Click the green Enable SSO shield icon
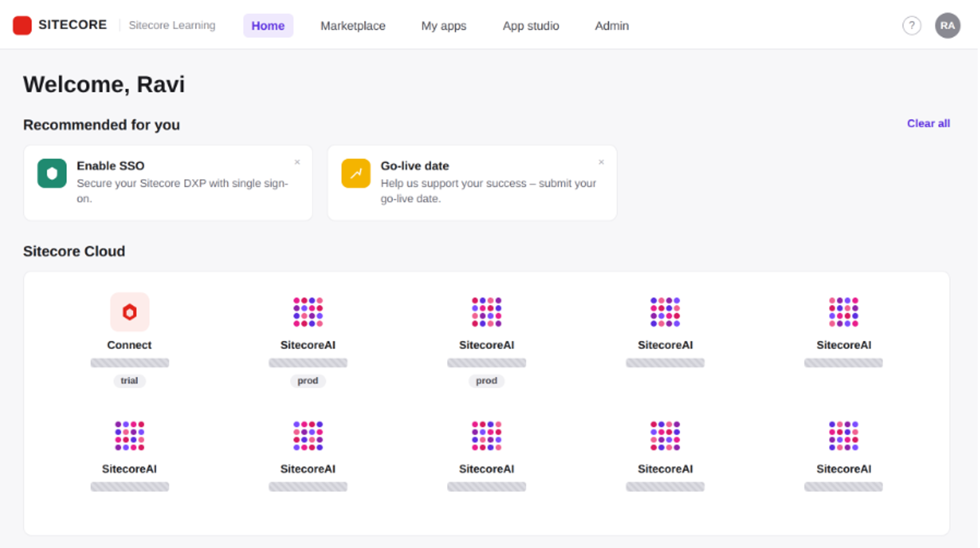980x548 pixels. pyautogui.click(x=52, y=173)
